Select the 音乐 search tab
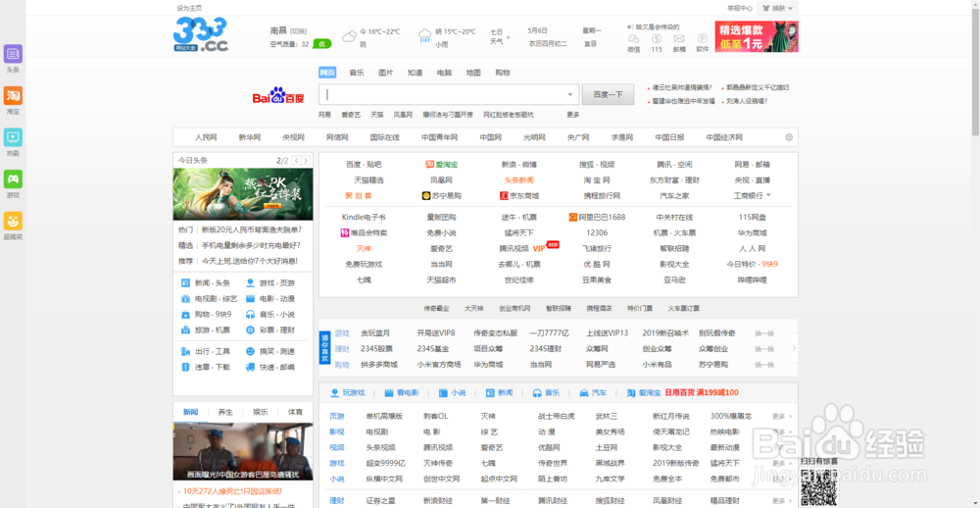The width and height of the screenshot is (980, 508). [357, 73]
